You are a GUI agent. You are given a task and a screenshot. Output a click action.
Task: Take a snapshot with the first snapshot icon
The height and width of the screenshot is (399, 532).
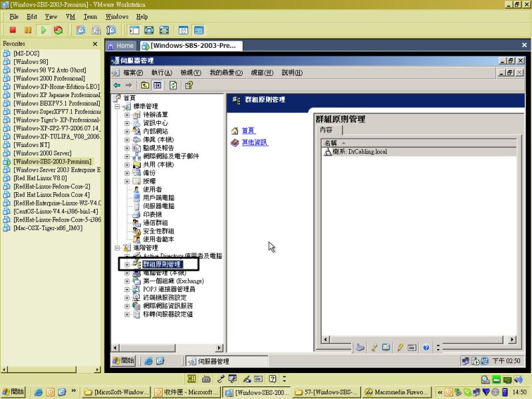80,30
